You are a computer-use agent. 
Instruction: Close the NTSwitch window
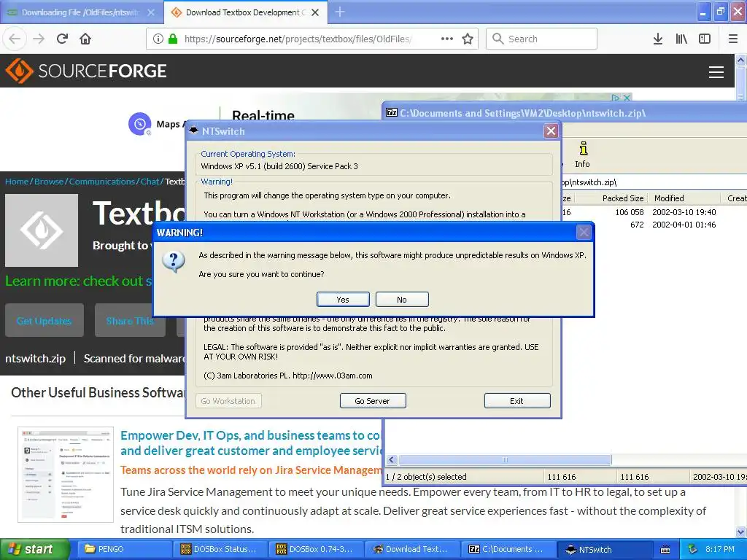551,131
